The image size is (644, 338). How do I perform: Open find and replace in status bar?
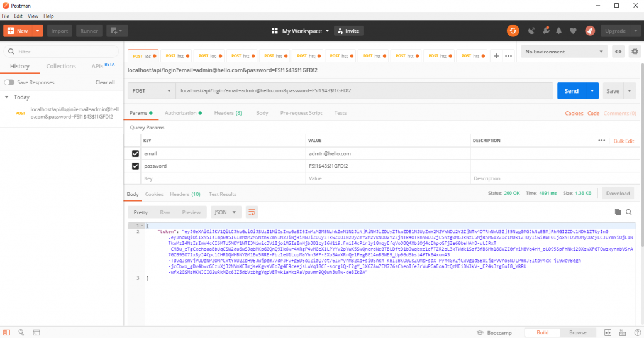coord(21,333)
